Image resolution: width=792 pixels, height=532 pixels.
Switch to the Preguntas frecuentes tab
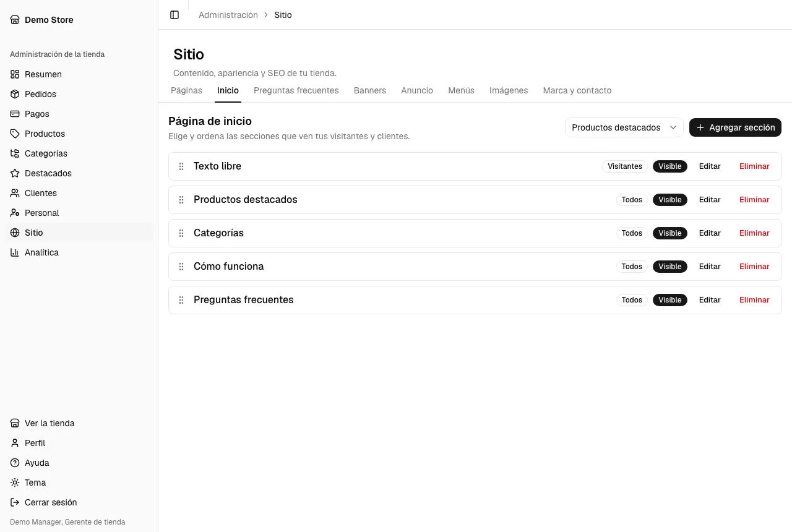pos(296,90)
